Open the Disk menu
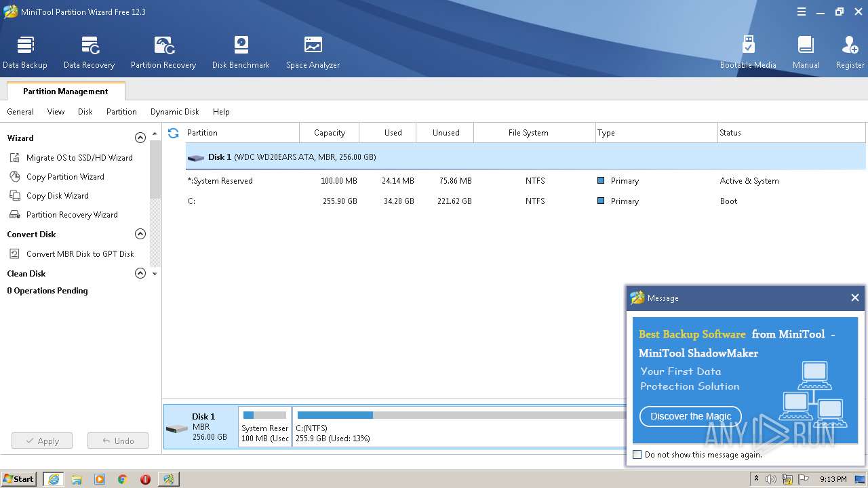The image size is (868, 488). [x=85, y=112]
